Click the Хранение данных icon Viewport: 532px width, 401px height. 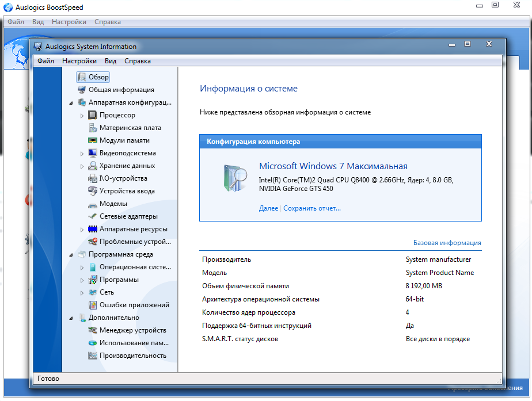pos(93,166)
